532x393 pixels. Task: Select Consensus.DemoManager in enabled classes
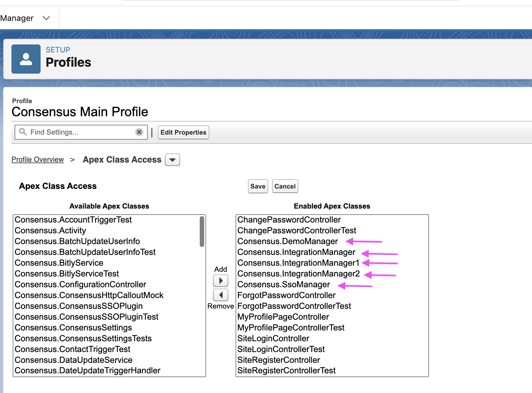click(288, 241)
